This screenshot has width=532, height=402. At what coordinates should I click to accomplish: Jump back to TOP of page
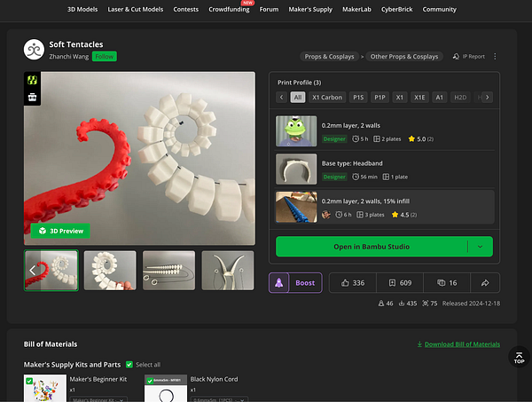519,357
